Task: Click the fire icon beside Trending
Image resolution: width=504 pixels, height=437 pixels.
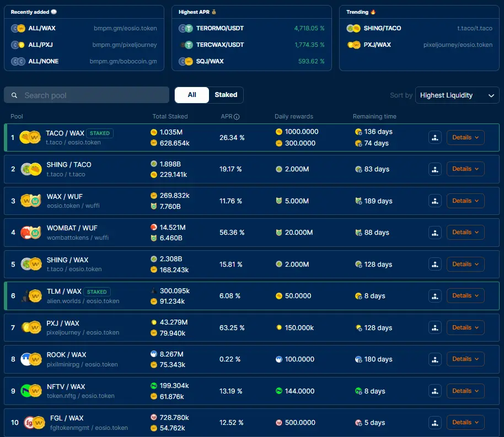Action: click(x=373, y=12)
